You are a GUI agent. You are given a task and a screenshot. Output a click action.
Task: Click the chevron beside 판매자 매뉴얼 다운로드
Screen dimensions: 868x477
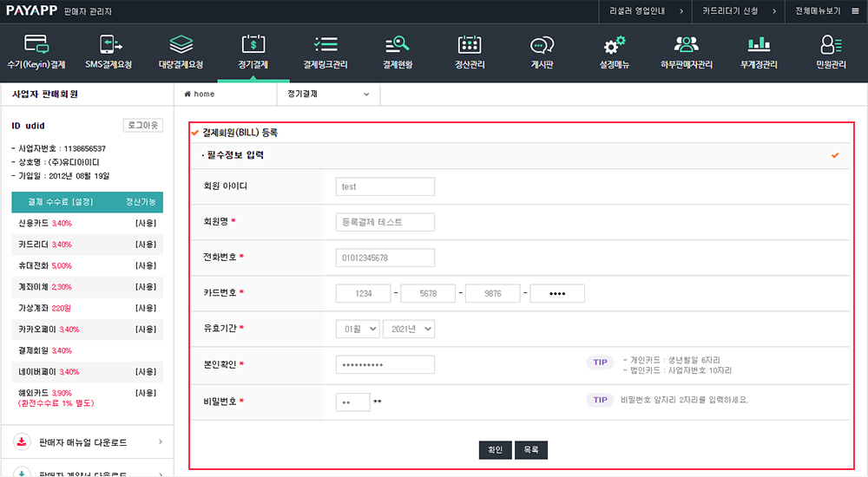[161, 441]
